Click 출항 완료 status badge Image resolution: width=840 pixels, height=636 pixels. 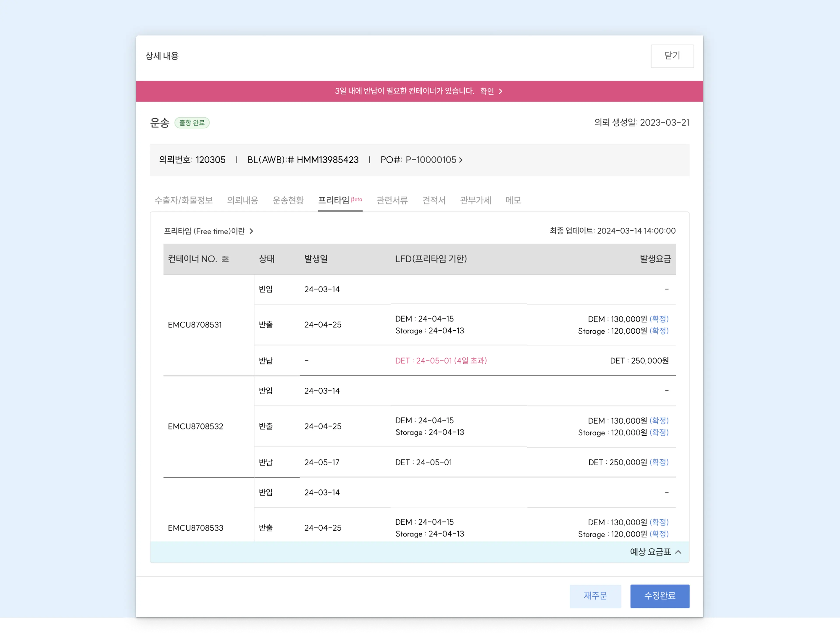click(x=192, y=123)
